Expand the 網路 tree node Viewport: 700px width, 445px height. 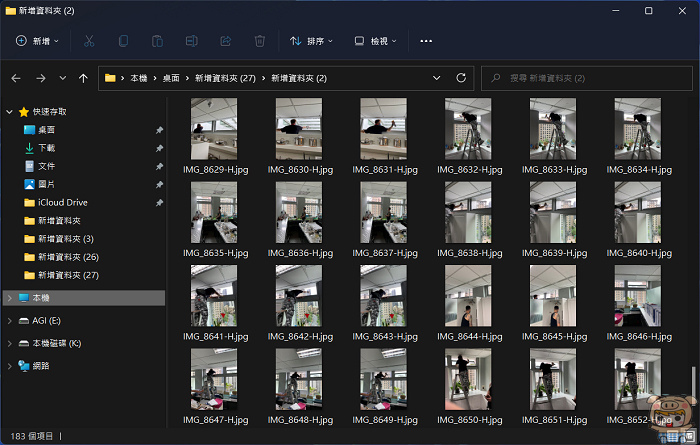point(9,366)
